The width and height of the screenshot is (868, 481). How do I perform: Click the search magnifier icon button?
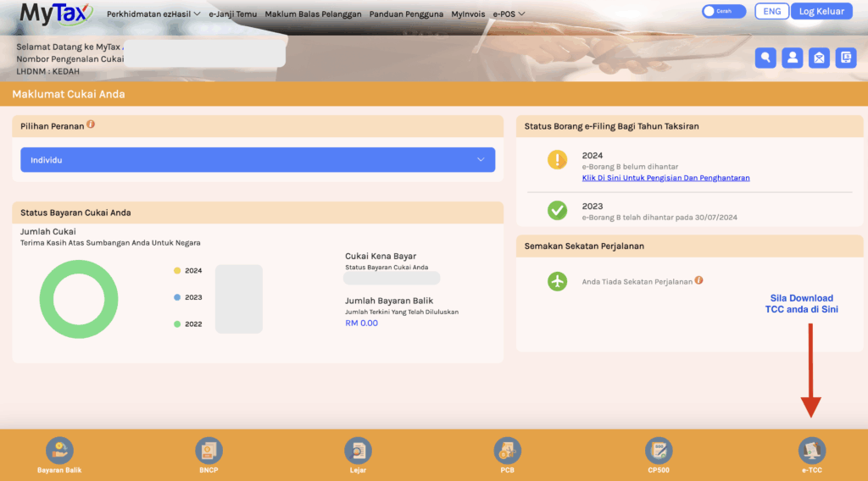coord(766,58)
